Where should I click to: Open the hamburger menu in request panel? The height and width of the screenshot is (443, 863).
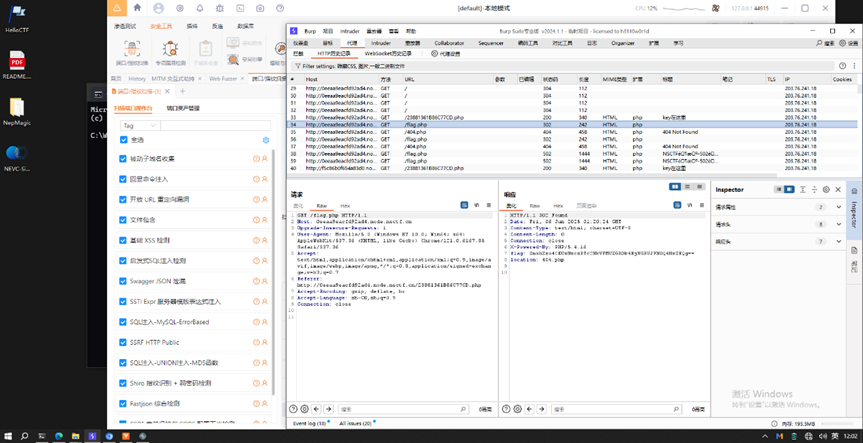pyautogui.click(x=488, y=205)
